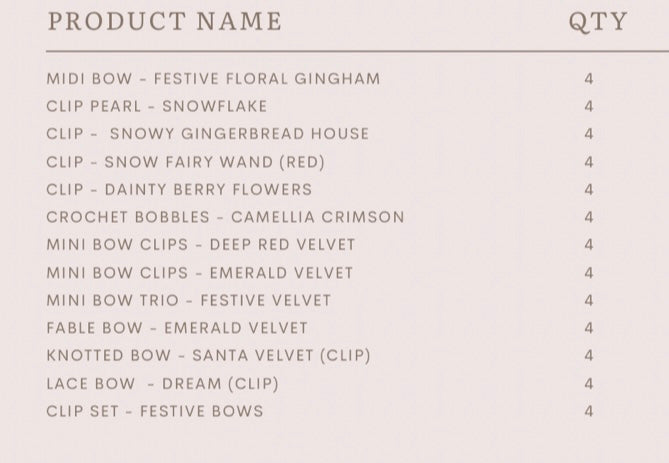Screen dimensions: 669x463
Task: Select Clip - Snowy Gingerbread House entry
Action: (x=208, y=134)
